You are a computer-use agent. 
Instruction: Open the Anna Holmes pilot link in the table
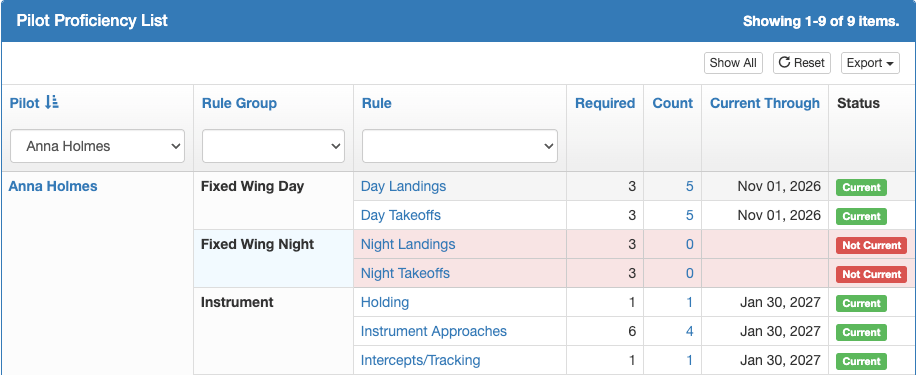click(53, 186)
